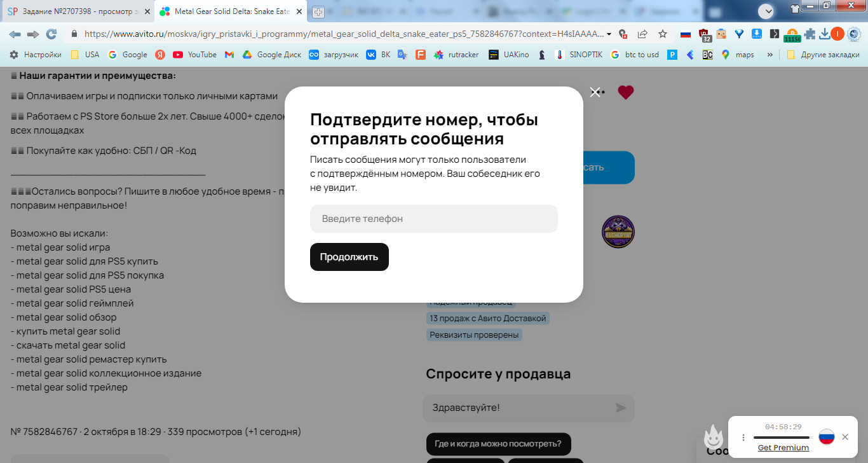
Task: Bookmark this page with star icon
Action: pos(663,34)
